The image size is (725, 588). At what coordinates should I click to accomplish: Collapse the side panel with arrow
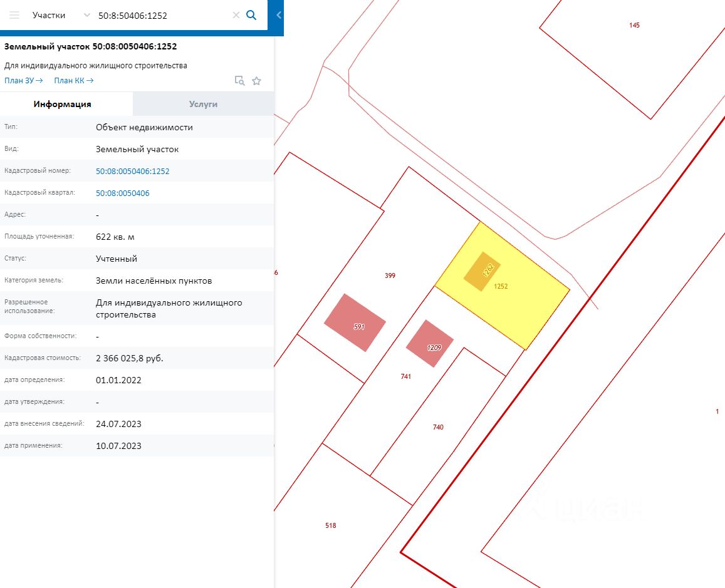278,15
